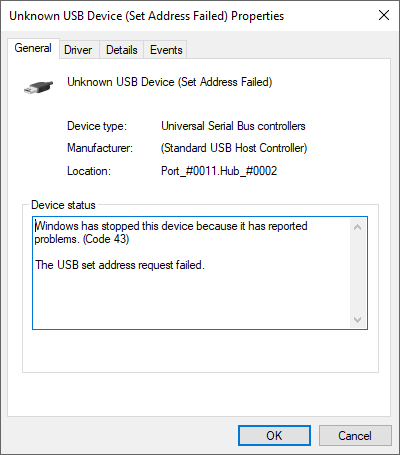
Task: Go to the General tab
Action: (x=33, y=48)
